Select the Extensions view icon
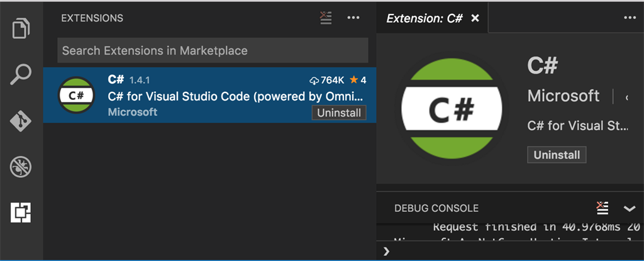 click(x=22, y=213)
